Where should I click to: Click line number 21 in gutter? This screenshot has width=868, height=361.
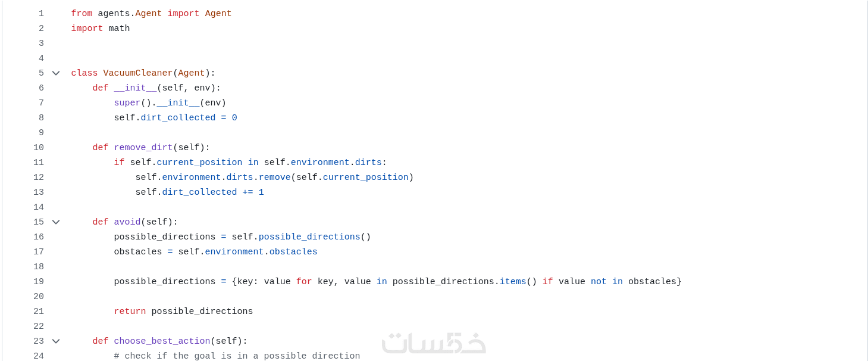coord(39,312)
